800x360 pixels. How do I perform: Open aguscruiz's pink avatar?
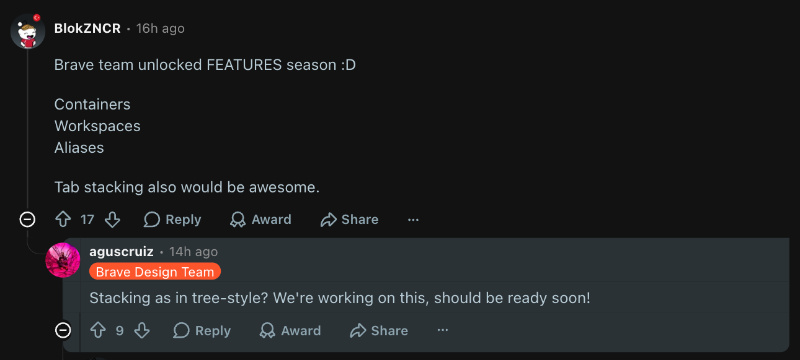(63, 260)
